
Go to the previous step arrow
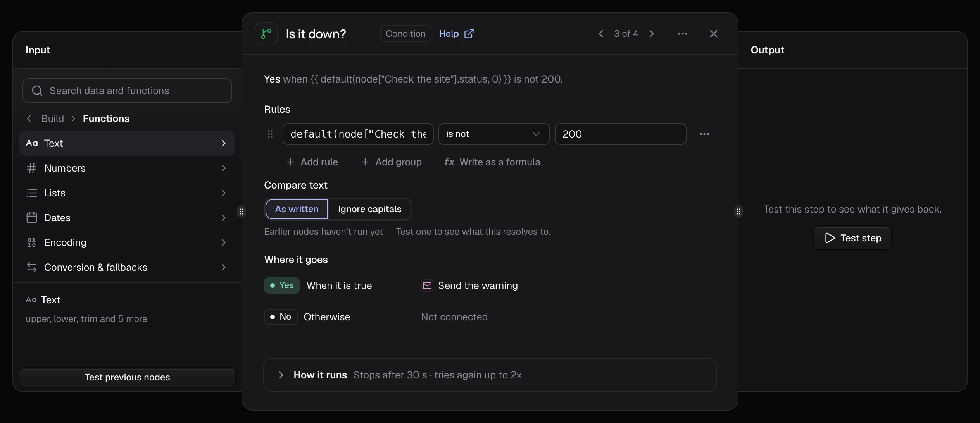(601, 34)
